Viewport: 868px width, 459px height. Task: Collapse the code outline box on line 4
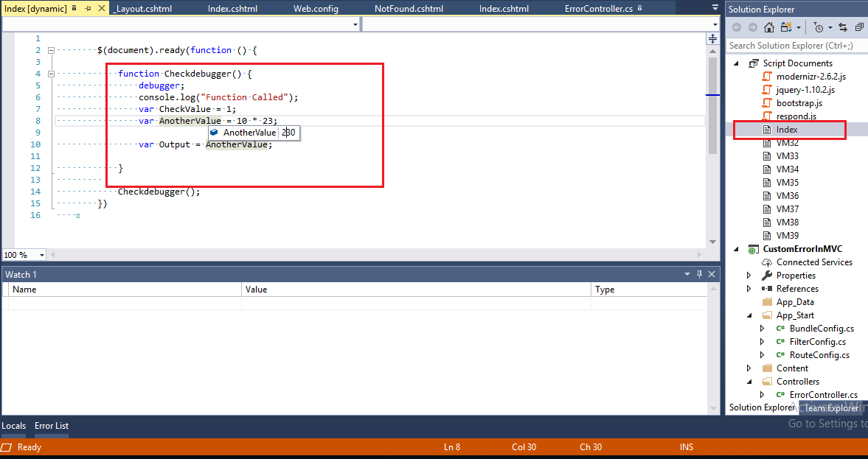pos(51,73)
